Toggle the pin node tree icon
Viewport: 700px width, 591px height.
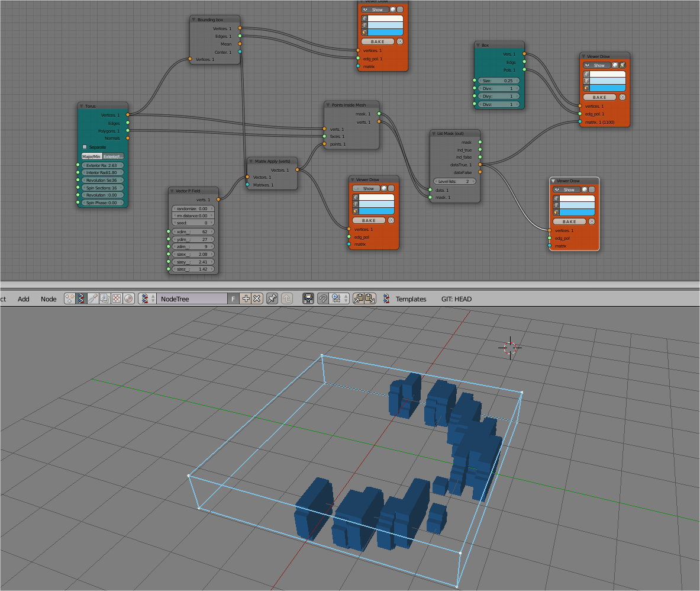pos(272,298)
